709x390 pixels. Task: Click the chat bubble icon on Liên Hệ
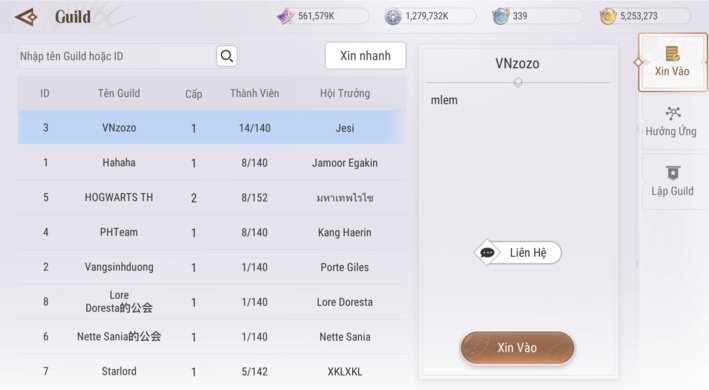coord(487,253)
